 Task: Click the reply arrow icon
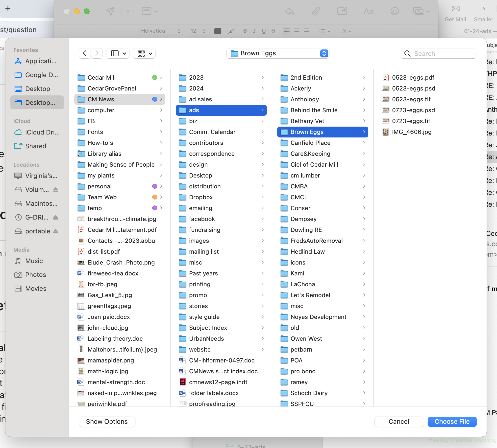290,11
